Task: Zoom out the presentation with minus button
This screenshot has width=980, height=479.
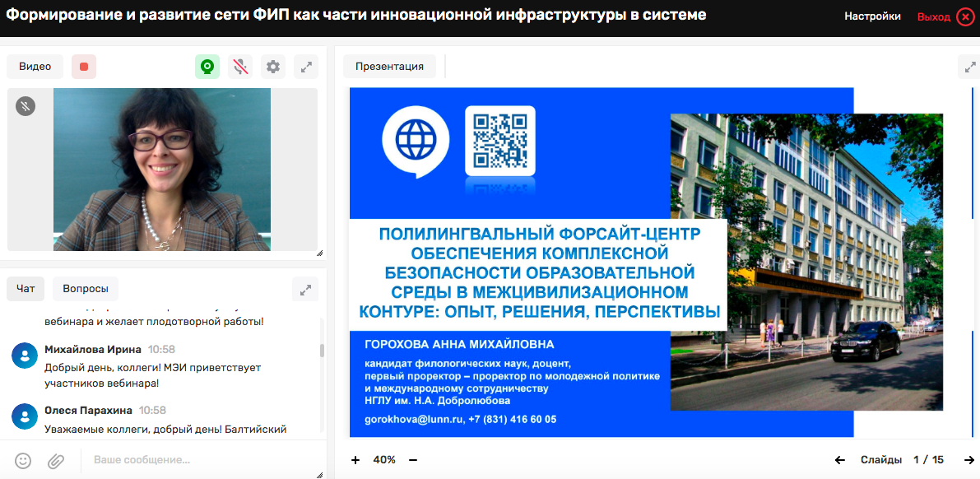Action: coord(412,460)
